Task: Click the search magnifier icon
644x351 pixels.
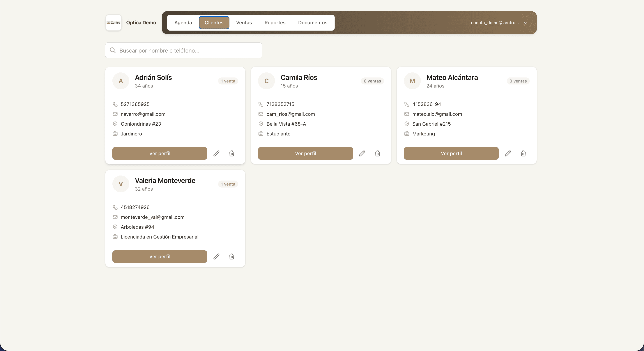Action: tap(113, 50)
